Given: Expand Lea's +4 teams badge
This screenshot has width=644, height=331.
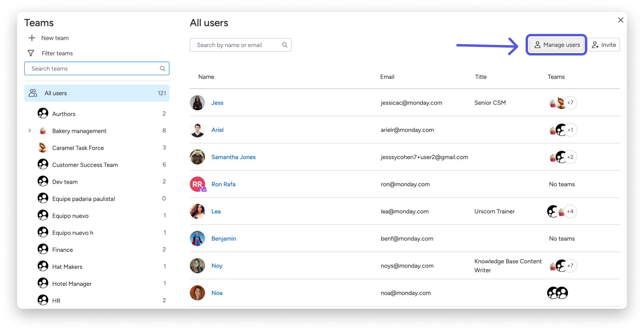Looking at the screenshot, I should [570, 211].
